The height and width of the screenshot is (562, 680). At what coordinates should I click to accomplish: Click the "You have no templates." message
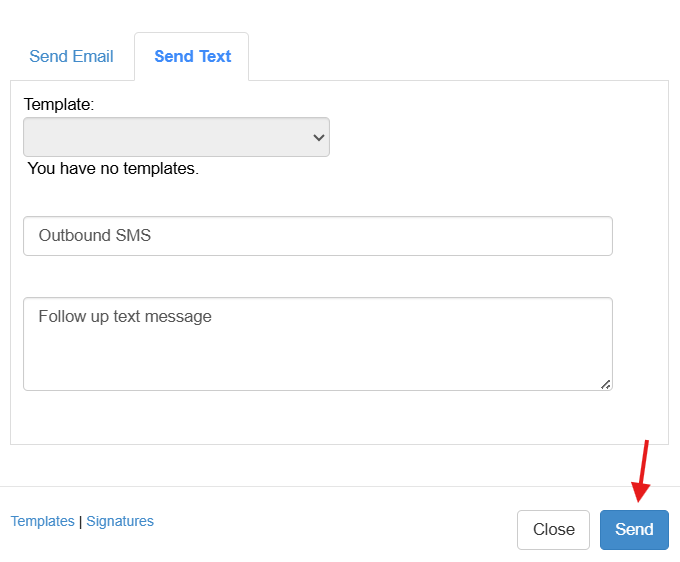coord(113,168)
